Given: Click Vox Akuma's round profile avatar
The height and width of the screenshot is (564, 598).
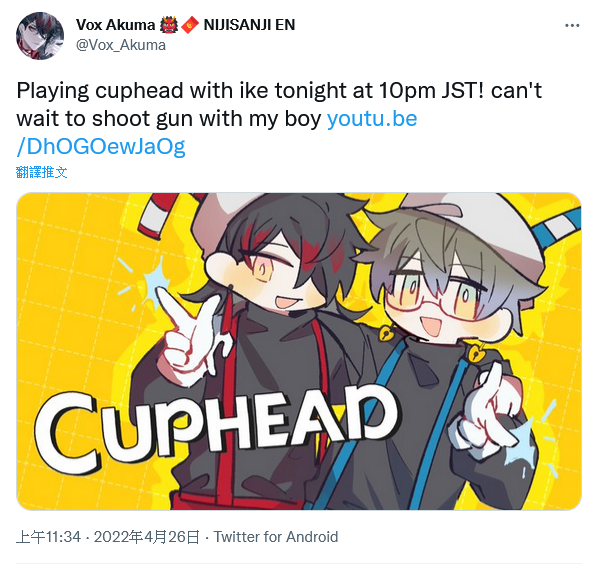Looking at the screenshot, I should pos(40,36).
